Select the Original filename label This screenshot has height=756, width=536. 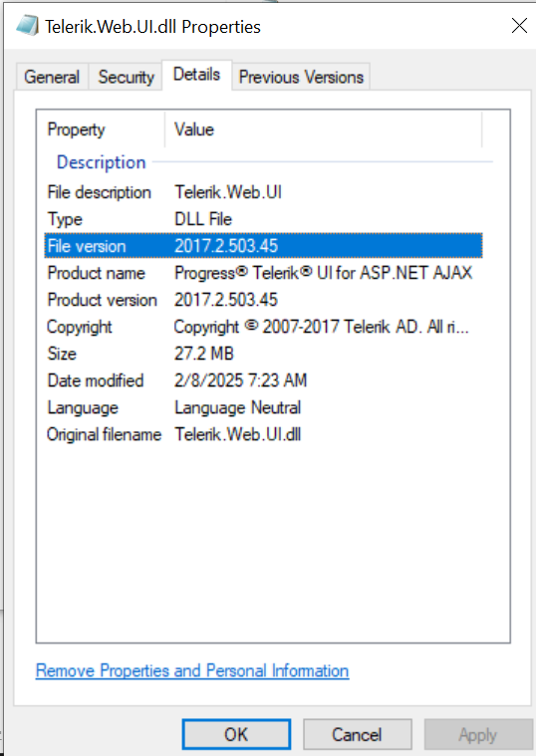[104, 435]
